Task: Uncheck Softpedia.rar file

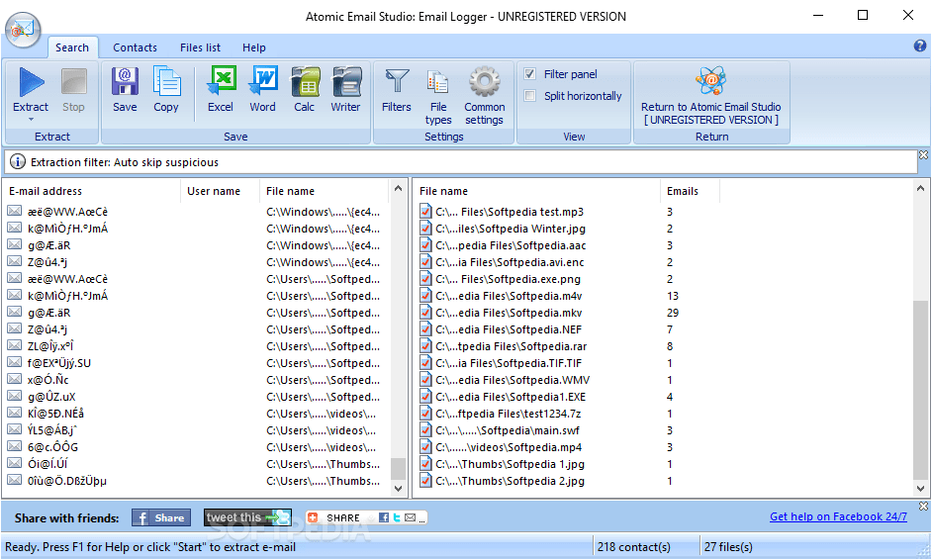Action: coord(425,346)
